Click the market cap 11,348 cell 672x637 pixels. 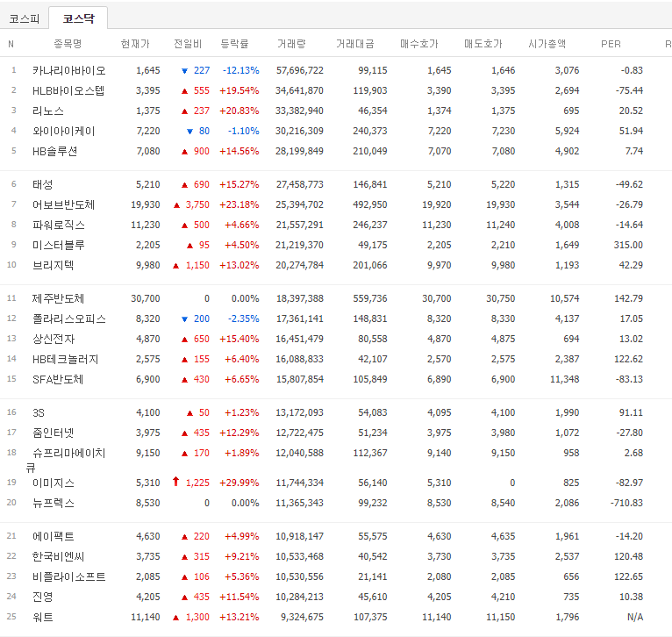[564, 379]
